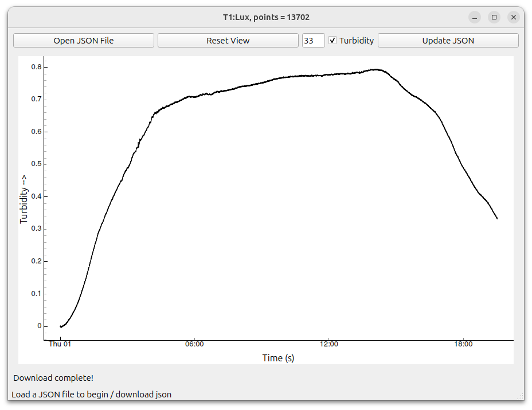Screen dimensions: 532x410
Task: Select the 12:00 tick on the time axis
Action: [328, 344]
